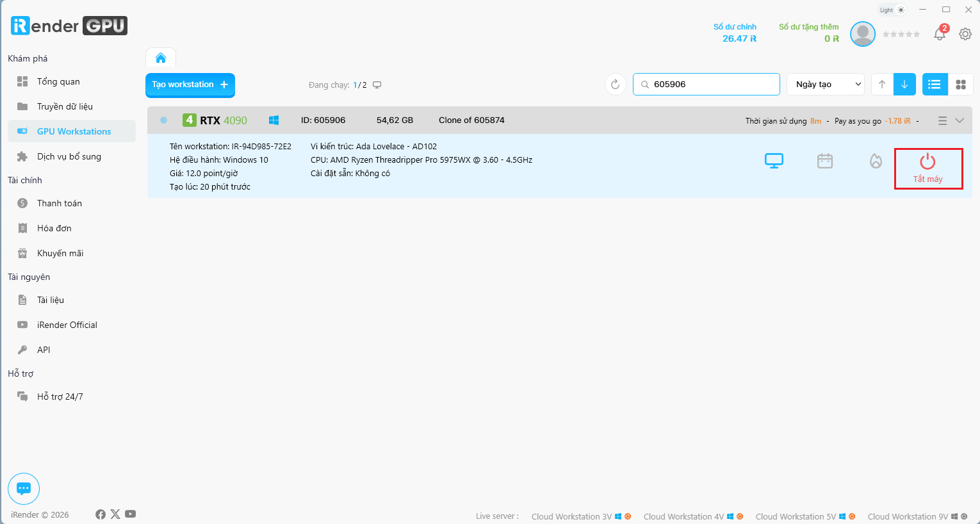Image resolution: width=980 pixels, height=524 pixels.
Task: Refresh the workstation list
Action: coord(616,85)
